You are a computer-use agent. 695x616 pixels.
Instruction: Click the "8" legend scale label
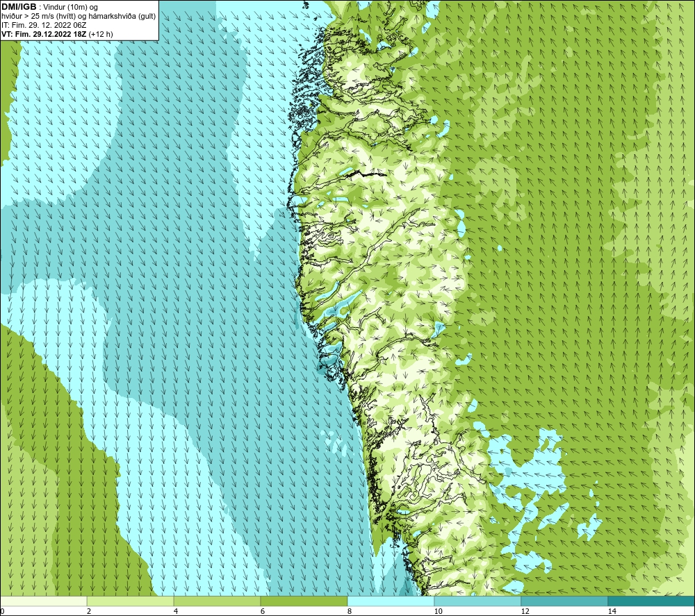tap(350, 611)
